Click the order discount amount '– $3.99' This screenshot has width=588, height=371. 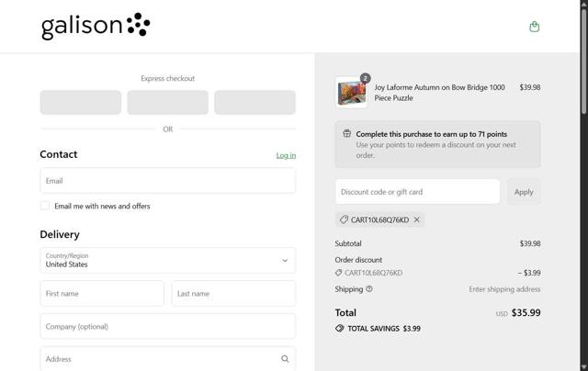[529, 273]
